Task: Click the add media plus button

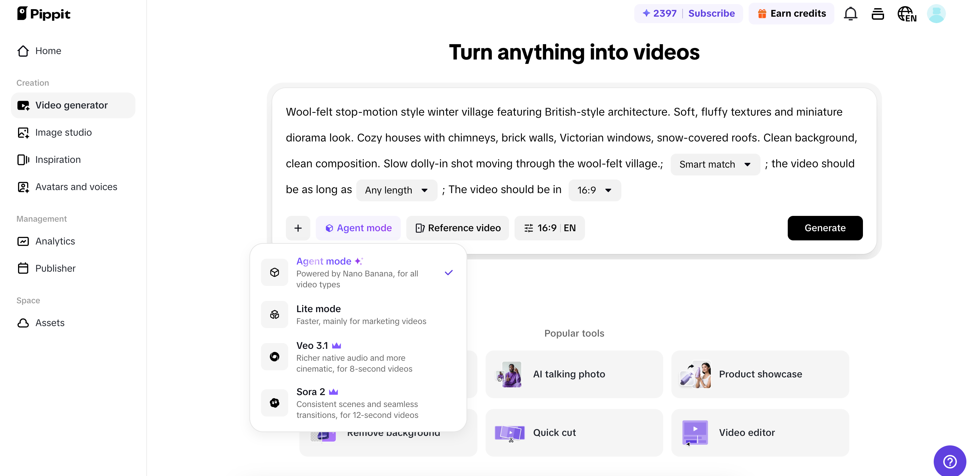Action: click(x=298, y=228)
